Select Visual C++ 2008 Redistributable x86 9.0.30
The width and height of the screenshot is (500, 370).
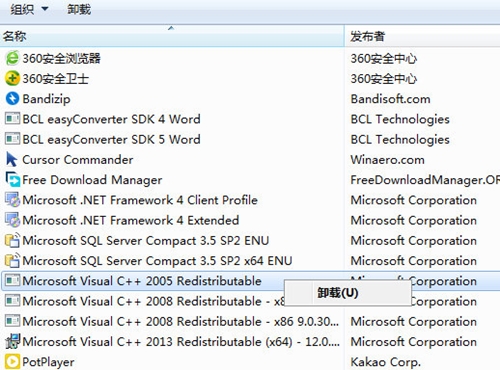tap(181, 322)
